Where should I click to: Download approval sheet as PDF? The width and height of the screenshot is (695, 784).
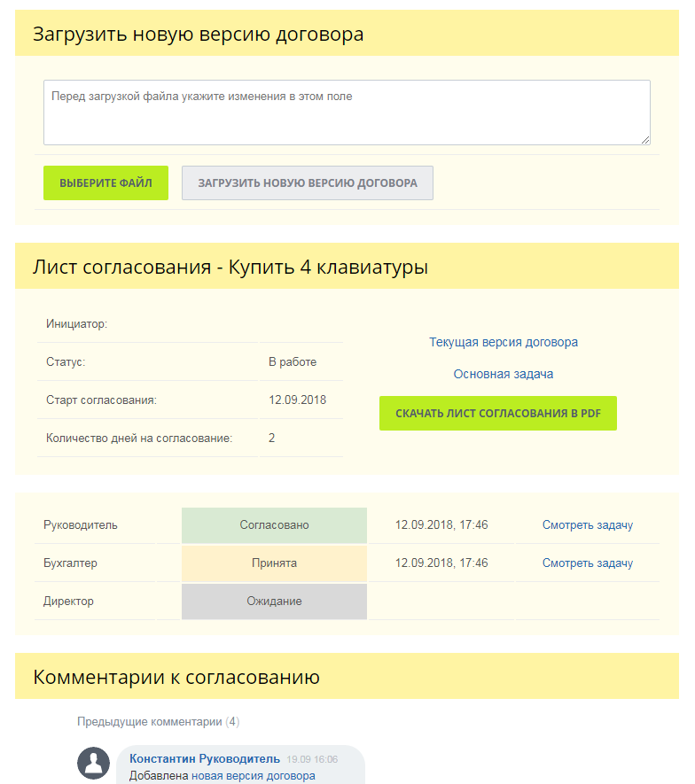point(497,414)
